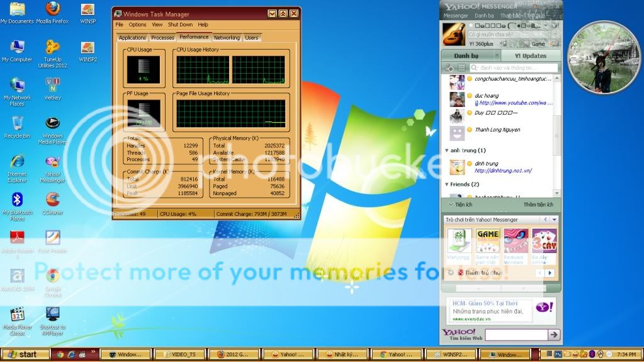This screenshot has width=644, height=362.
Task: Open the Help menu in Task Manager
Action: pos(203,25)
